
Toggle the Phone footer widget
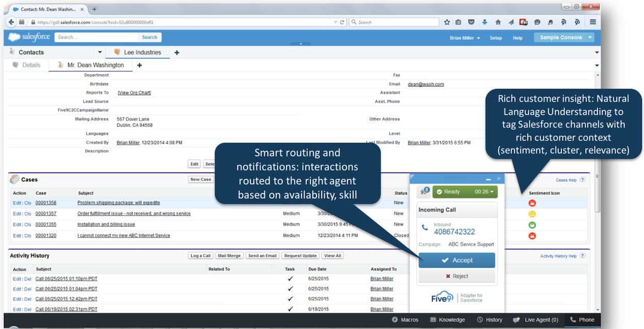[582, 320]
